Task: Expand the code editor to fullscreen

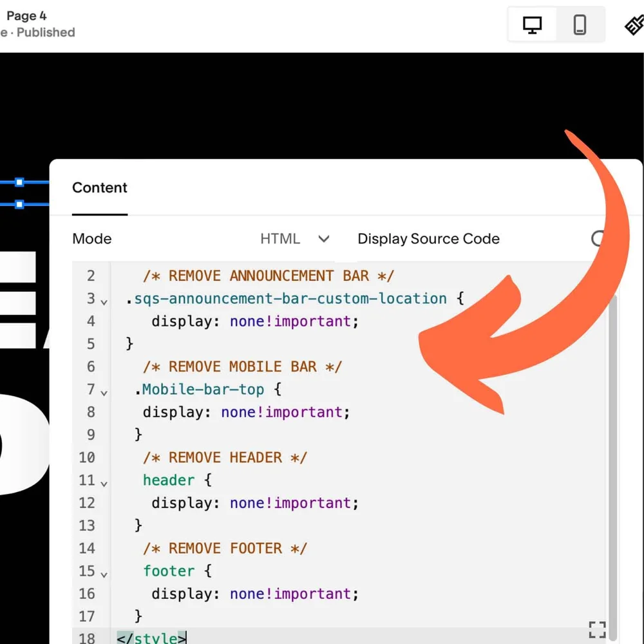Action: tap(597, 629)
